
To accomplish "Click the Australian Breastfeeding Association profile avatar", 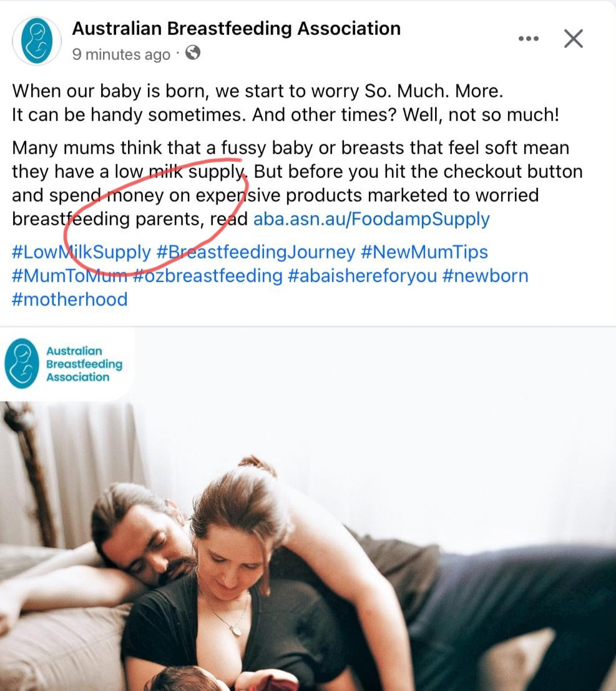I will tap(37, 41).
